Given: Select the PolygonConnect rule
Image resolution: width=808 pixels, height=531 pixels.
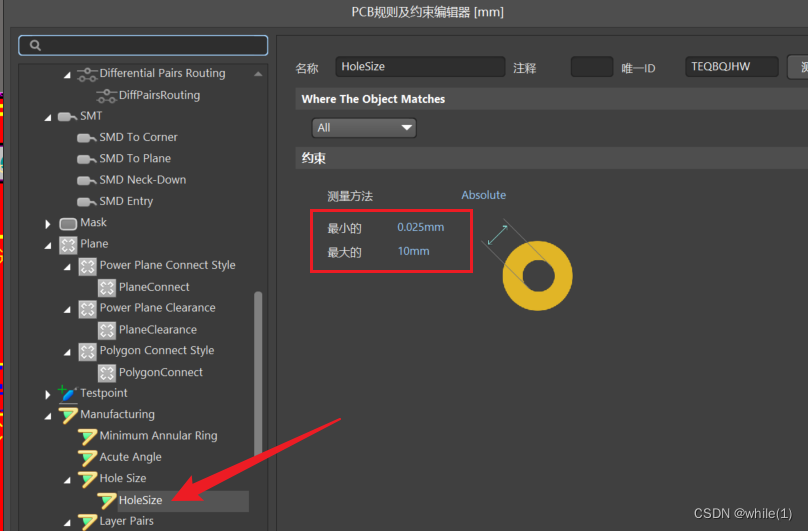Looking at the screenshot, I should click(160, 372).
